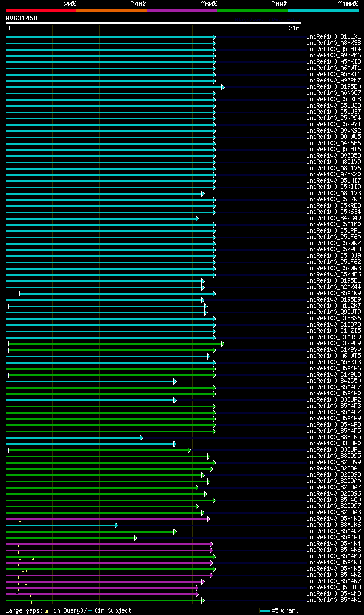This screenshot has height=615, width=364.
Task: Click the UniRef100_Q00X92 label
Action: (x=333, y=131)
